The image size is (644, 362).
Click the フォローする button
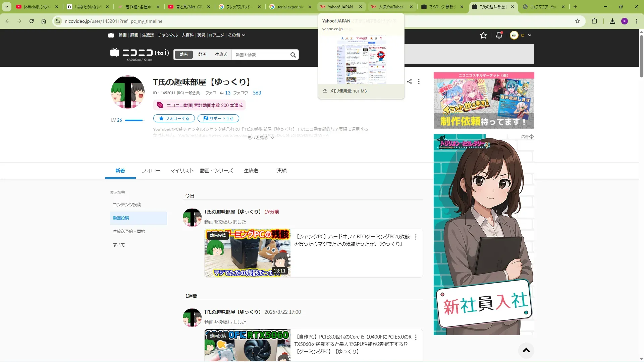point(174,119)
